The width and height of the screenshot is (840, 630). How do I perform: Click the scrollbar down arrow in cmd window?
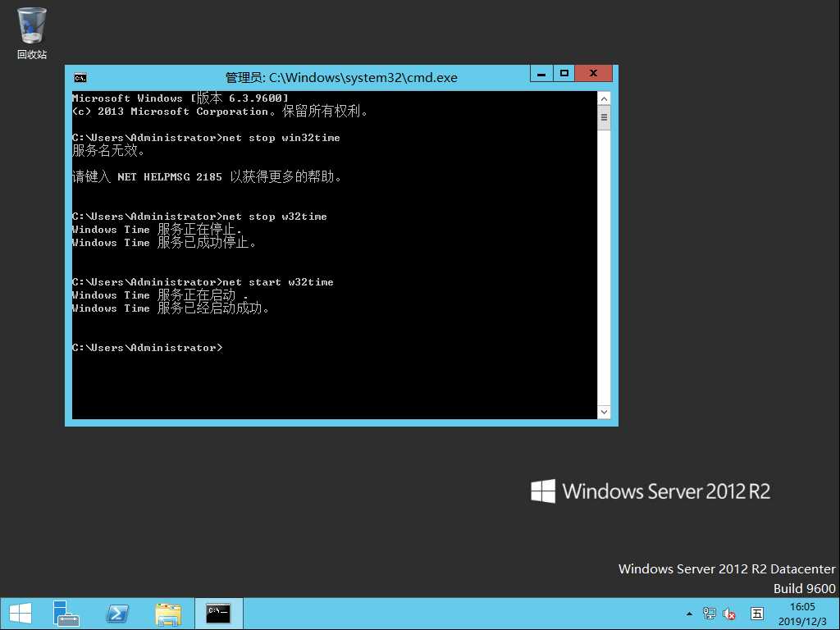(x=604, y=412)
